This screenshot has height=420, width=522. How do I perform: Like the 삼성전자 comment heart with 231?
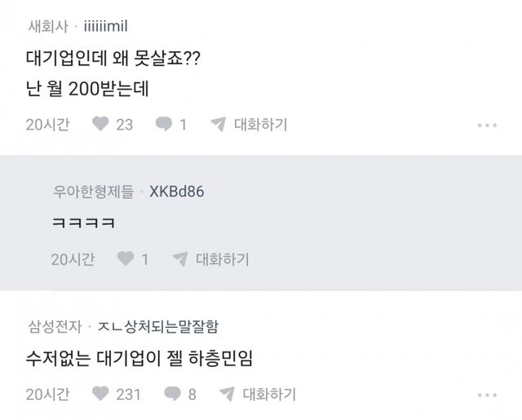point(100,394)
